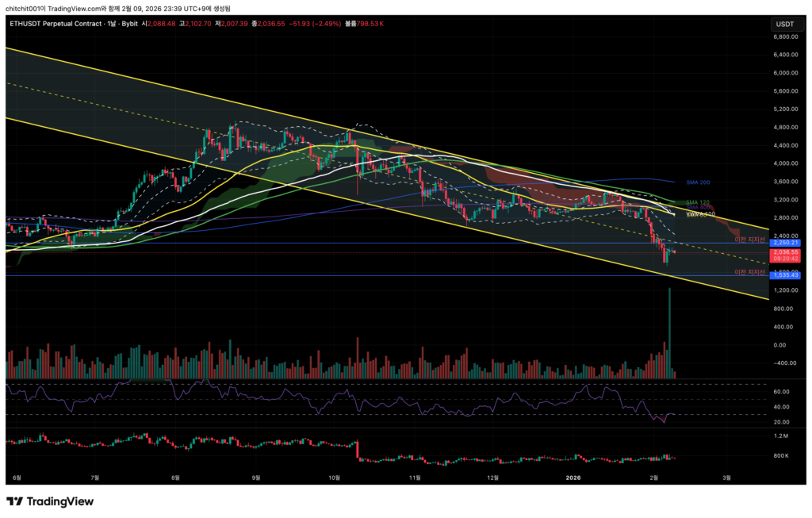Click the 2026 year marker on time axis

(x=573, y=478)
